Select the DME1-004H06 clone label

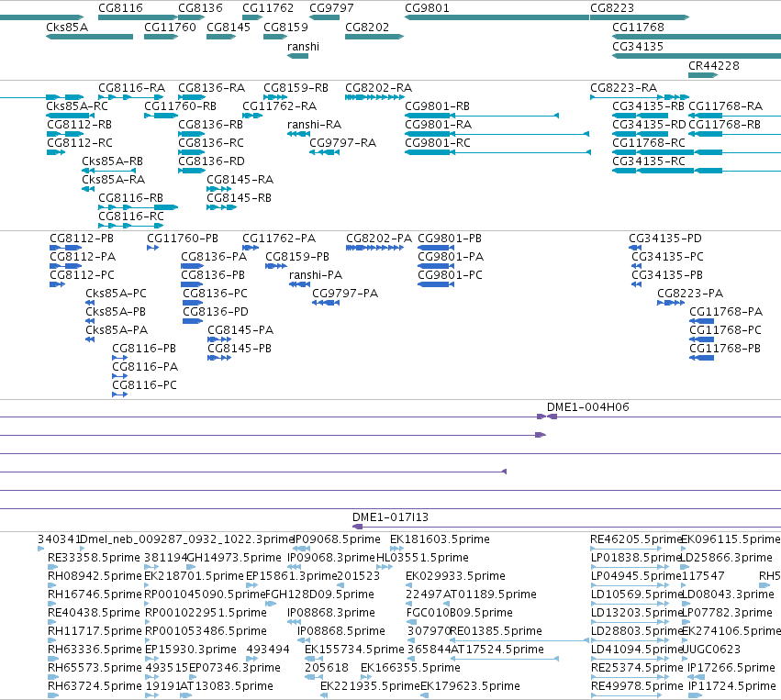click(x=588, y=406)
